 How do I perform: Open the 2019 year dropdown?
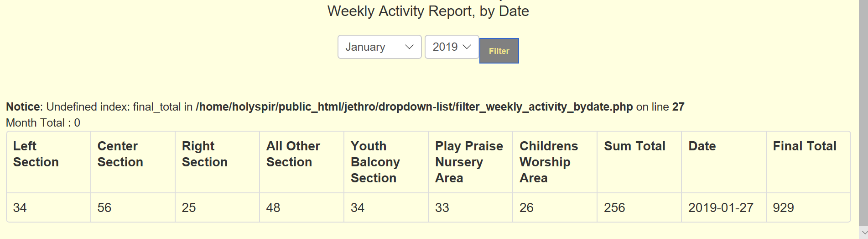coord(452,47)
